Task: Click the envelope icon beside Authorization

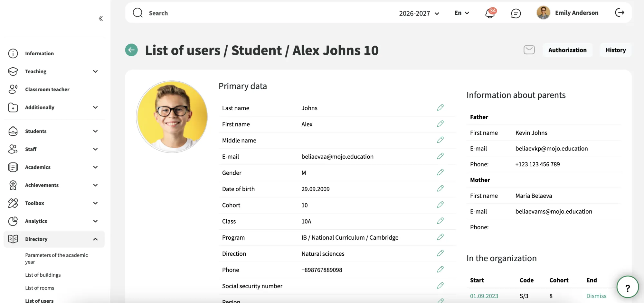Action: pyautogui.click(x=529, y=50)
